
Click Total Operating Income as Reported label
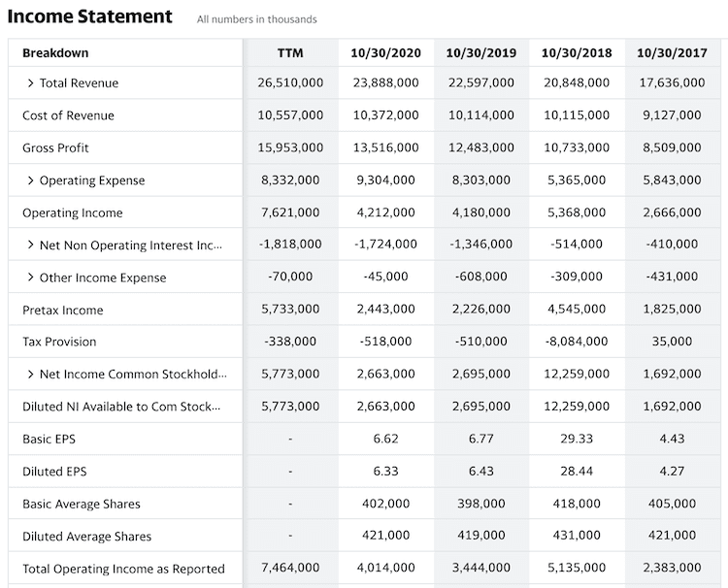tap(123, 569)
